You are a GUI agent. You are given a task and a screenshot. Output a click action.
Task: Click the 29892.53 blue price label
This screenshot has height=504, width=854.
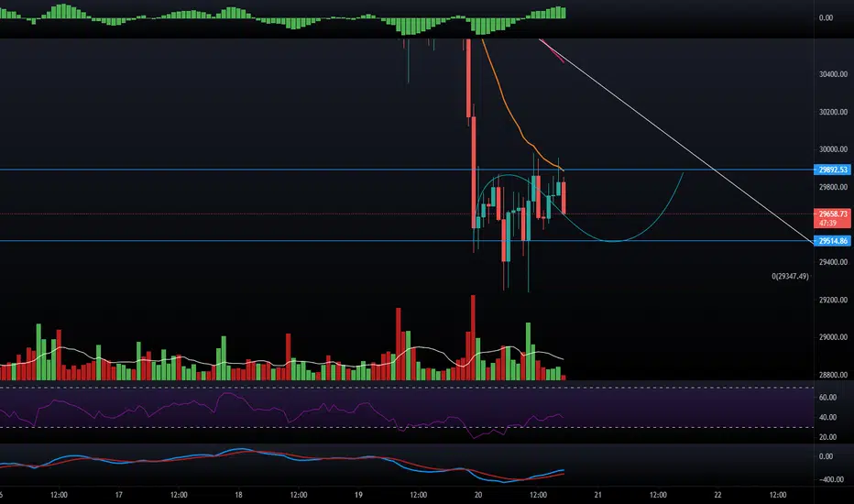point(832,170)
